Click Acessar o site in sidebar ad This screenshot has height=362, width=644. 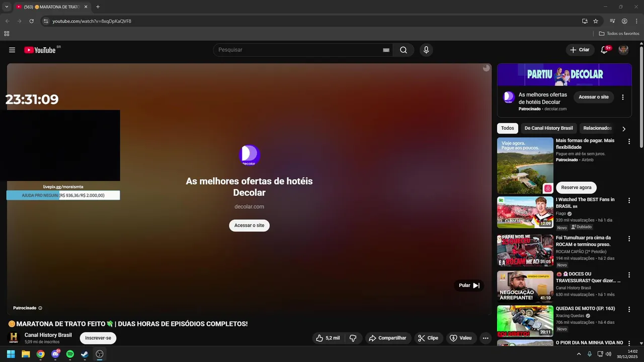click(594, 97)
